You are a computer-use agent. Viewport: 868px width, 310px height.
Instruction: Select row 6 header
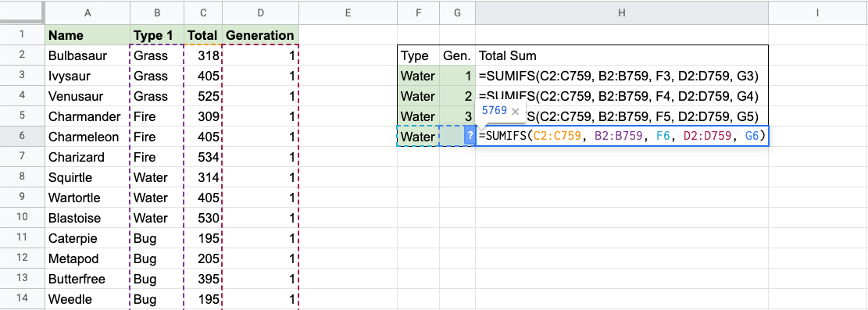tap(22, 137)
